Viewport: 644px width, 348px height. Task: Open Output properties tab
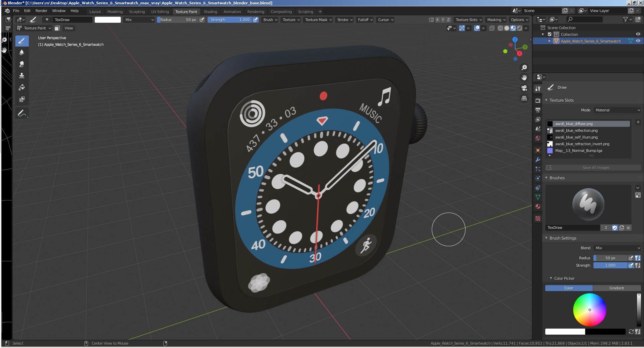538,110
